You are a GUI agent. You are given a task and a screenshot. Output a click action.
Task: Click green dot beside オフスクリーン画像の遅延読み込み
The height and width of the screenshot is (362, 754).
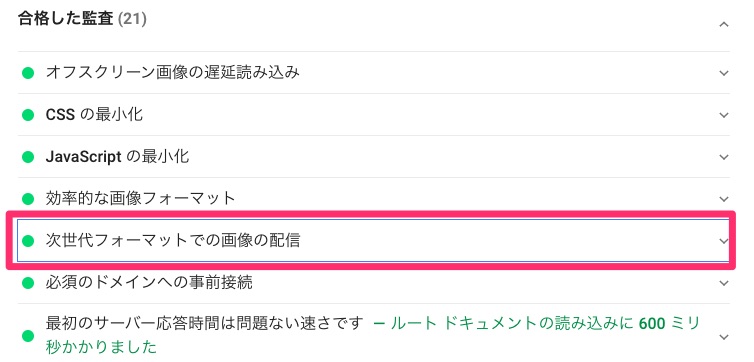coord(28,74)
